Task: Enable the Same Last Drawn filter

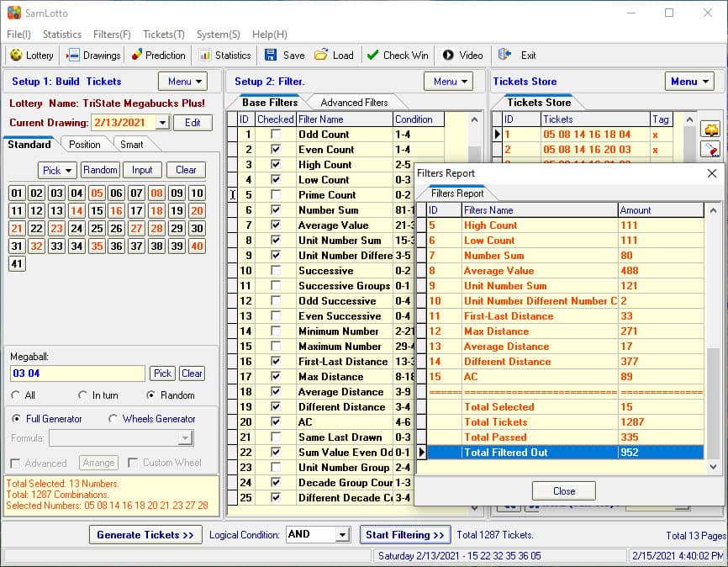Action: [x=276, y=437]
